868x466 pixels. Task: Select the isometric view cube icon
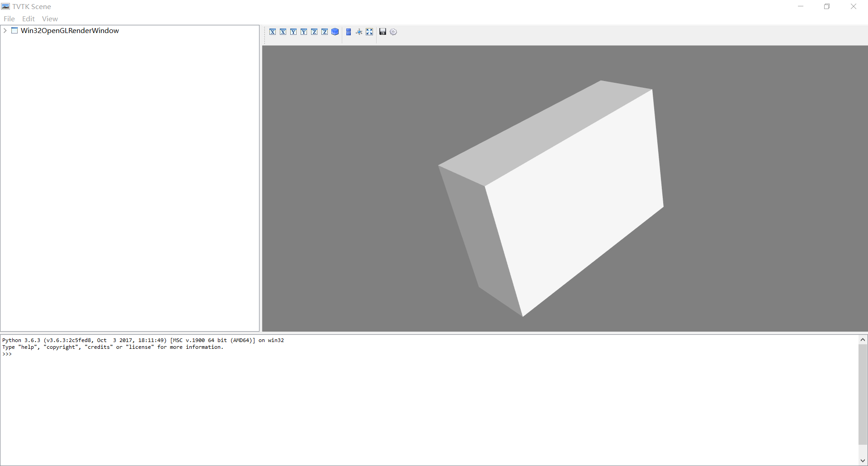coord(335,32)
